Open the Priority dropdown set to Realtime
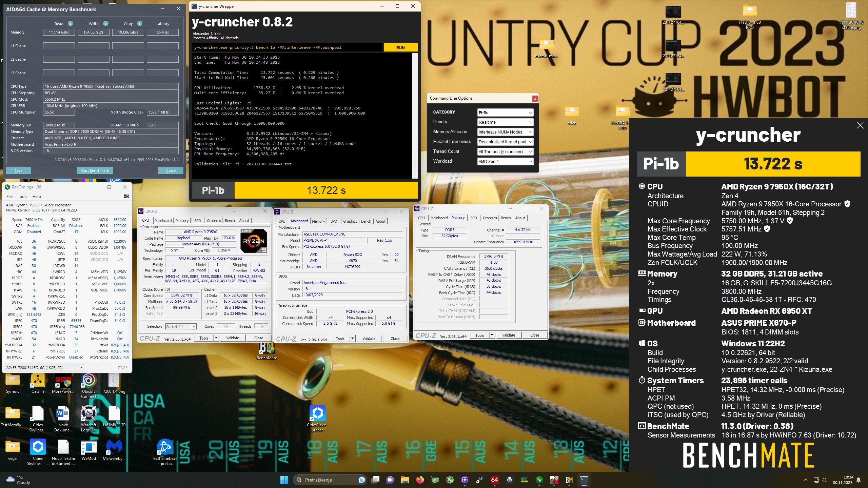The image size is (868, 488). click(505, 122)
